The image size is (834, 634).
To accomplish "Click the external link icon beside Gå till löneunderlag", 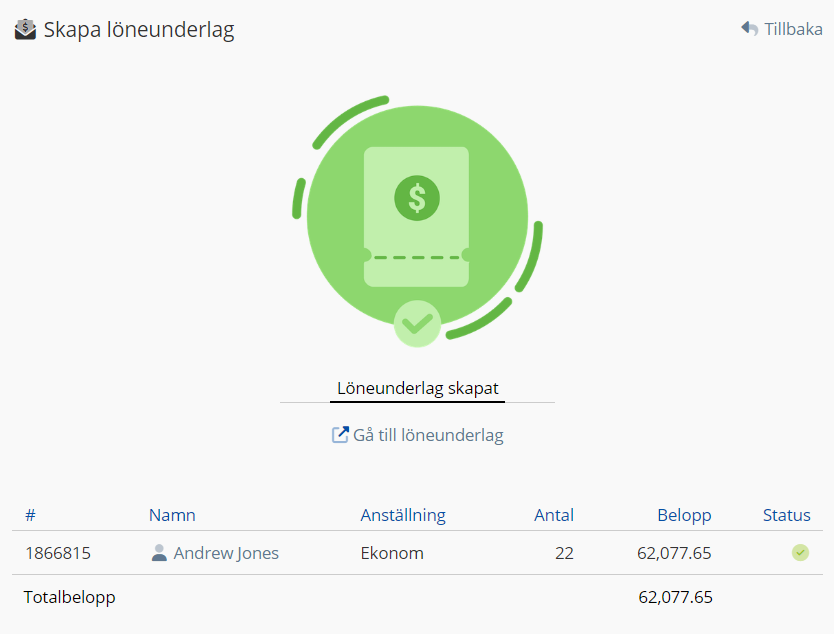I will tap(340, 435).
